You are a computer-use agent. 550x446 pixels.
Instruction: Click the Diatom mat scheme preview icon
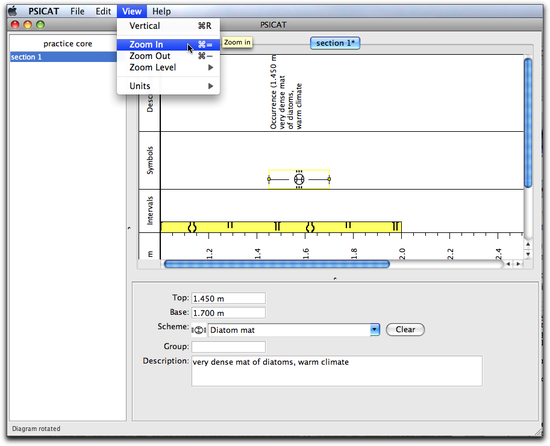pyautogui.click(x=199, y=330)
